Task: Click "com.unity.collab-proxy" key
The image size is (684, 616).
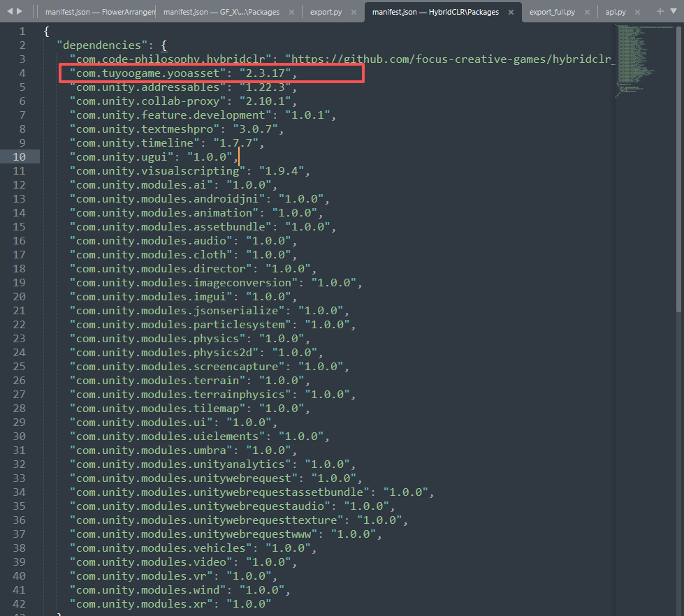Action: pyautogui.click(x=148, y=101)
